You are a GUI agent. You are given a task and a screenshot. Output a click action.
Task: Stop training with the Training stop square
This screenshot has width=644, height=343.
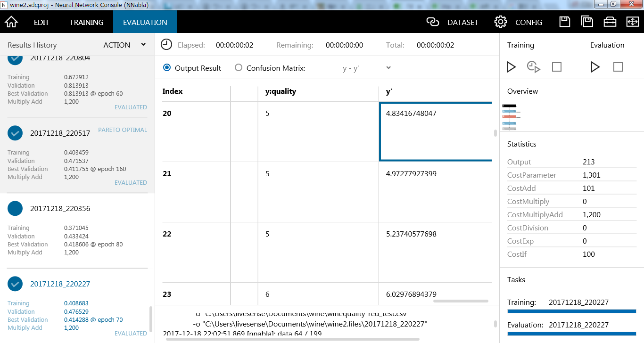click(x=557, y=67)
